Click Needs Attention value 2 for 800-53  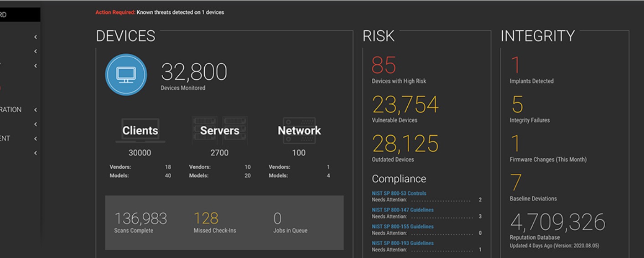(480, 200)
